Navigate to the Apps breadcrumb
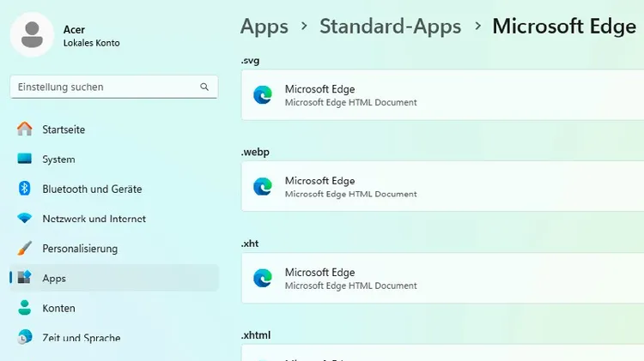 coord(264,27)
